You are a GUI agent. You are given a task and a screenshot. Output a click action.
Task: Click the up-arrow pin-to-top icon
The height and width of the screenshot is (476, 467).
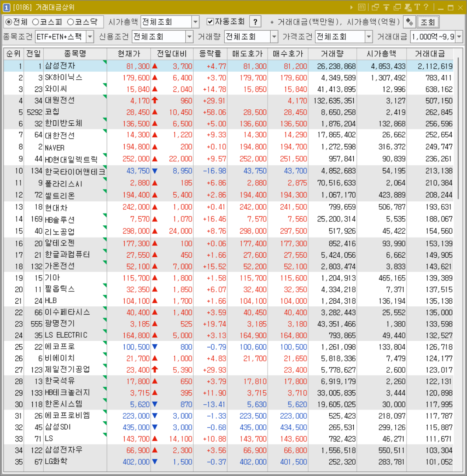coord(386,7)
